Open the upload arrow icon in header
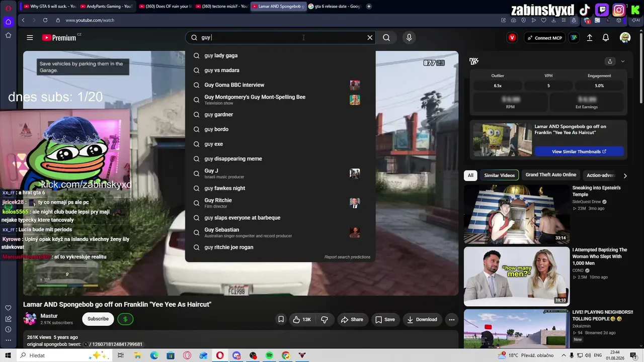This screenshot has height=362, width=644. pyautogui.click(x=590, y=38)
